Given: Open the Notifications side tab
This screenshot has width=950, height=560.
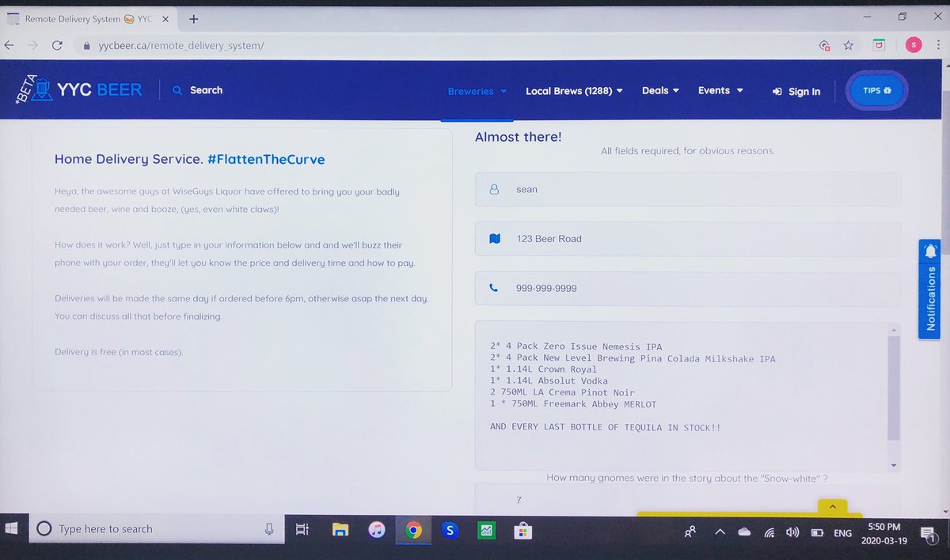Looking at the screenshot, I should coord(929,289).
